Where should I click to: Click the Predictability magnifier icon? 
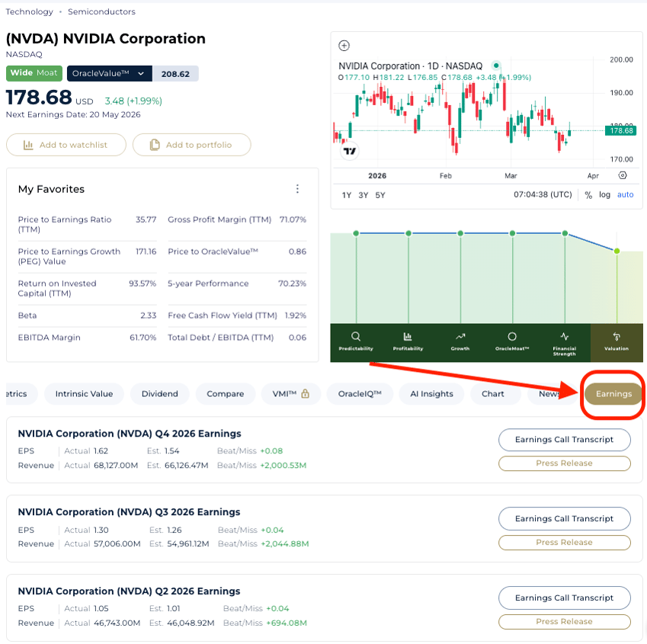coord(356,336)
